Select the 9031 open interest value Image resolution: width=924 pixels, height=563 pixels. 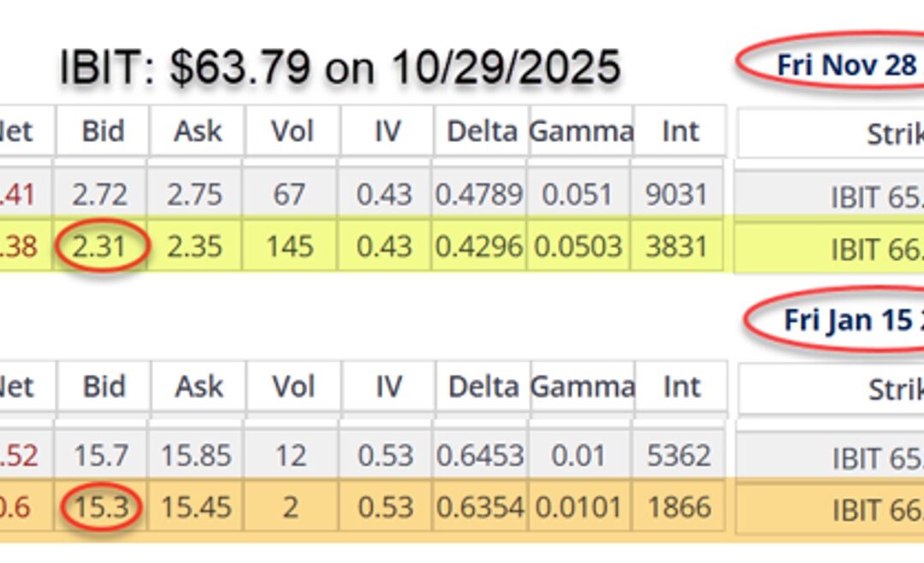click(680, 193)
